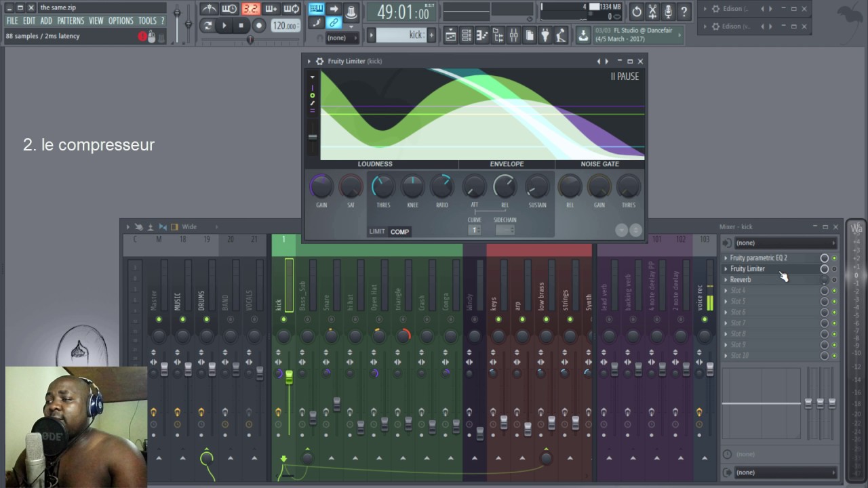Click the microphone recording icon

pyautogui.click(x=669, y=11)
